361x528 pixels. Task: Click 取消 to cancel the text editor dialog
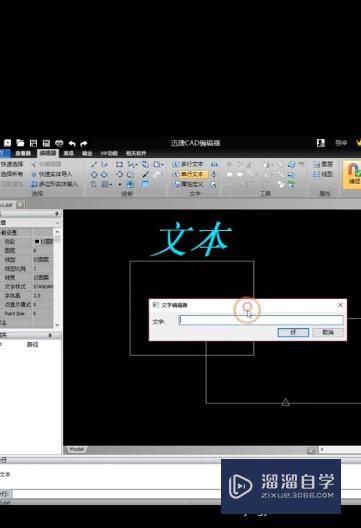pos(328,332)
